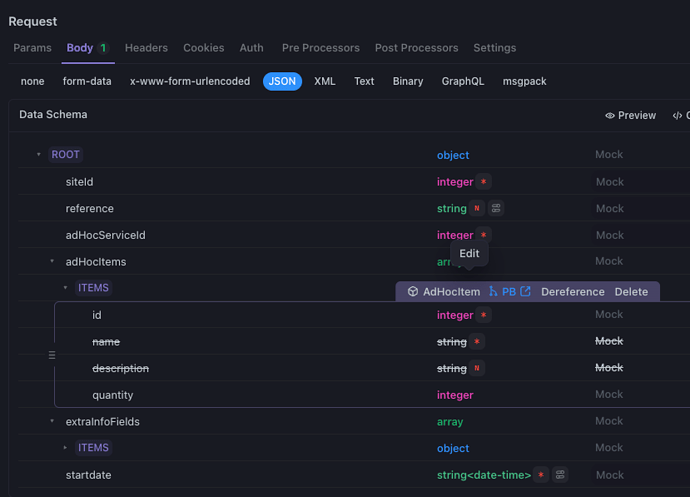
Task: Collapse the adHocItems array
Action: click(x=52, y=261)
